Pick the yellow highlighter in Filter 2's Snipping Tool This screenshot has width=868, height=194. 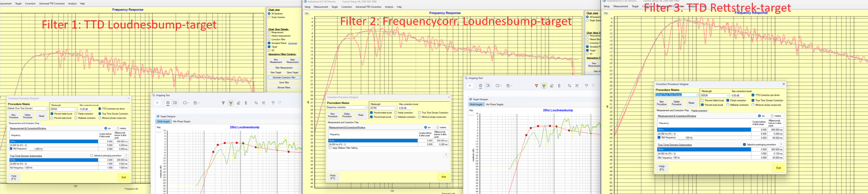(544, 86)
